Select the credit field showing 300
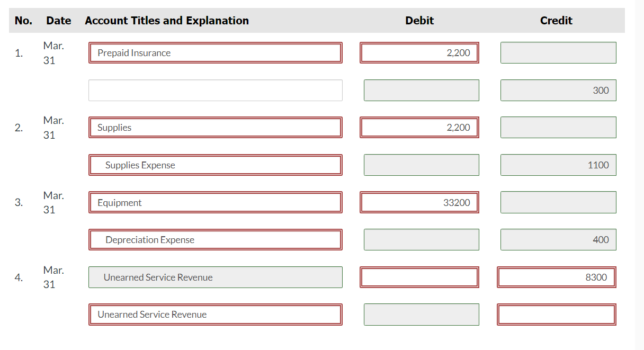The width and height of the screenshot is (644, 350). (558, 90)
